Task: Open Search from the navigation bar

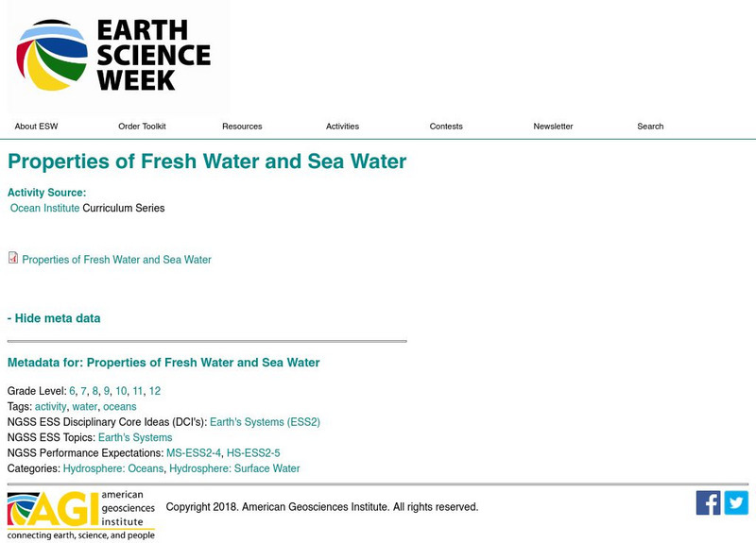Action: point(650,127)
